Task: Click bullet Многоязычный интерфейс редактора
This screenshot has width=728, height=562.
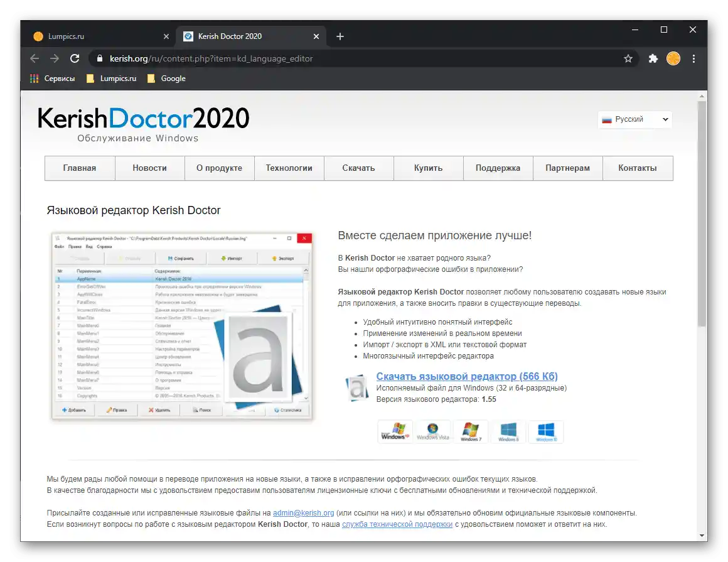Action: [x=428, y=356]
